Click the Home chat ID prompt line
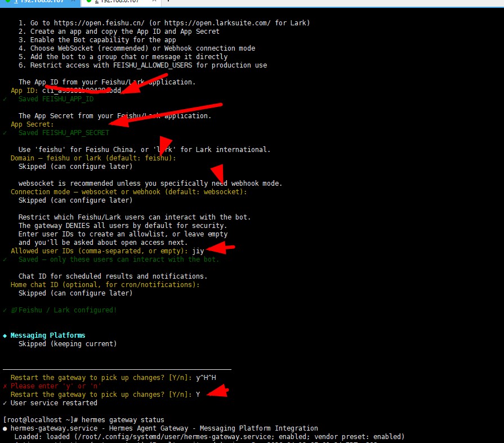 pyautogui.click(x=105, y=285)
